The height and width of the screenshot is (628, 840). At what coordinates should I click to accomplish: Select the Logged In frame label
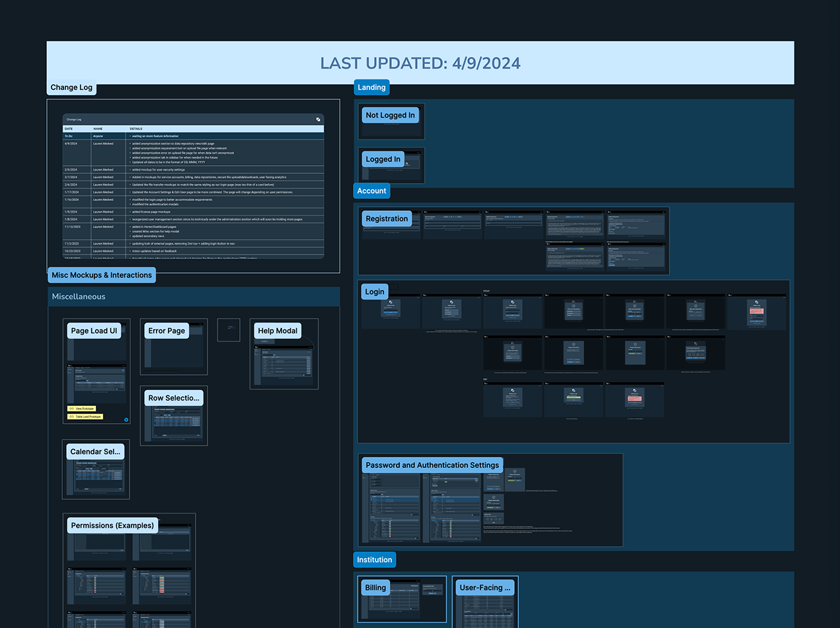point(383,159)
